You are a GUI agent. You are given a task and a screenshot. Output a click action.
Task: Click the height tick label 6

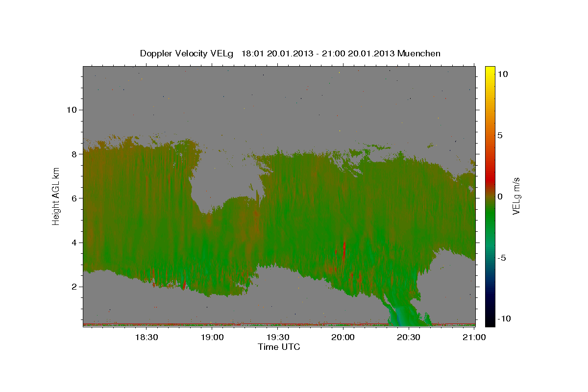74,198
